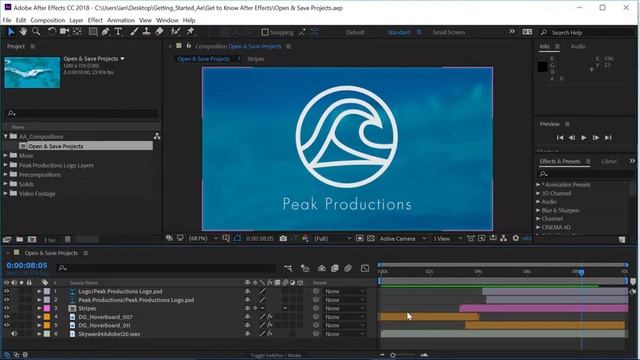Hide the Logo/Peak Productions Logo.psd layer
The height and width of the screenshot is (360, 640).
pos(7,291)
